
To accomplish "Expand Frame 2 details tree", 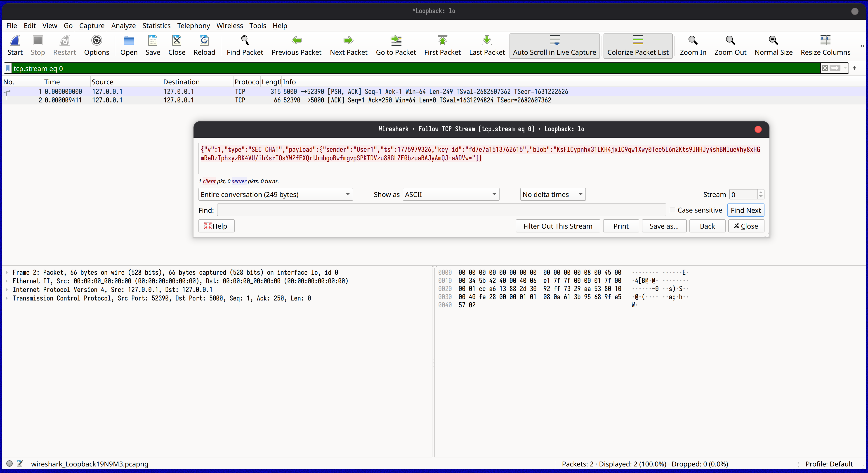I will pyautogui.click(x=7, y=272).
